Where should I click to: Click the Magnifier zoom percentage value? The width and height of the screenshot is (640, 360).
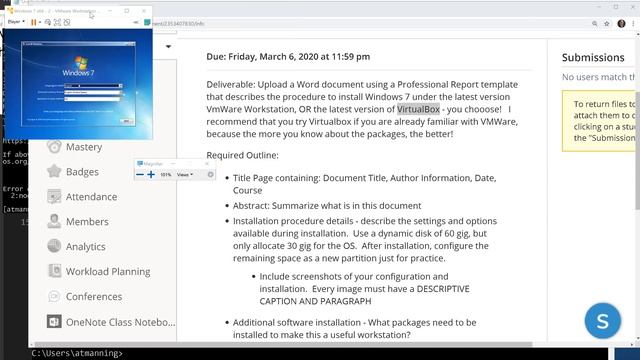[x=165, y=175]
